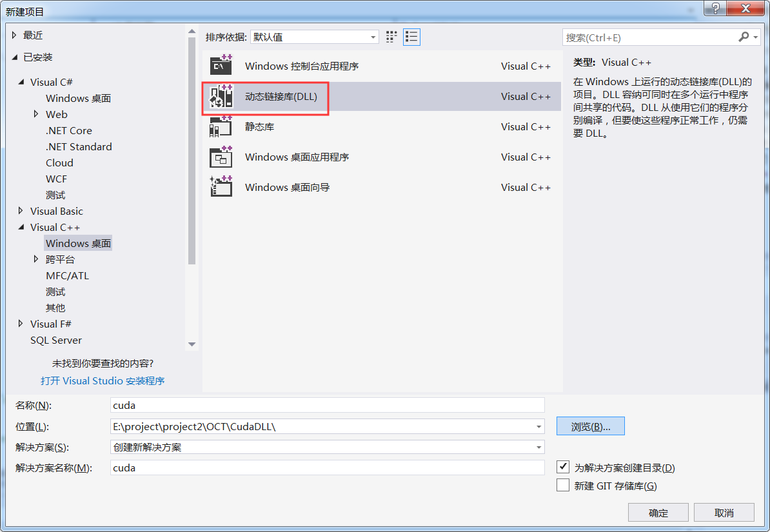
Task: Click the 名称 project name field
Action: point(328,405)
